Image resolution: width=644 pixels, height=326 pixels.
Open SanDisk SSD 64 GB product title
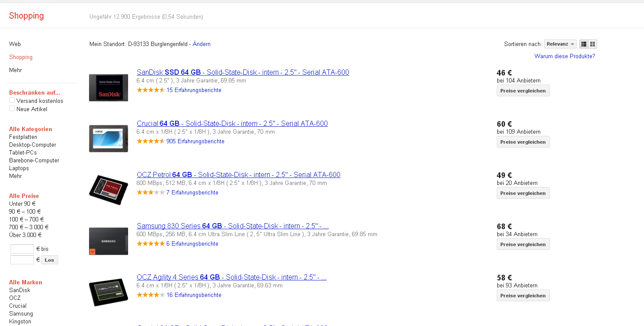click(243, 72)
